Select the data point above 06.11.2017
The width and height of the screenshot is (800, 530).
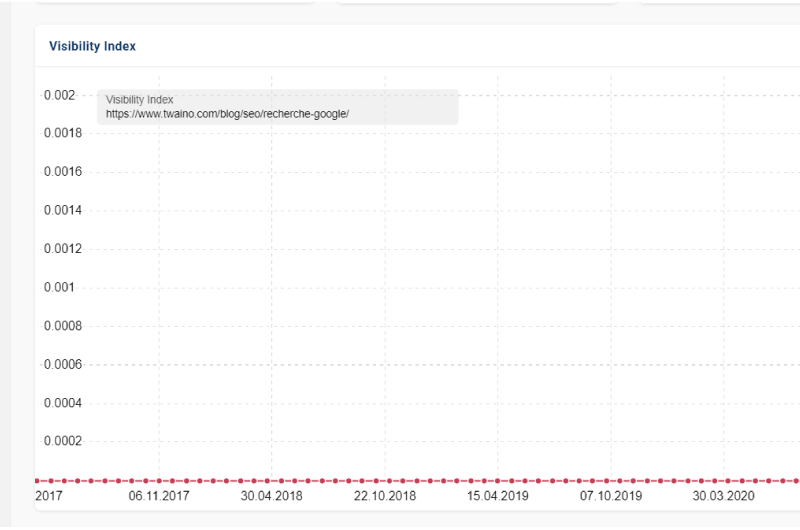click(x=159, y=481)
